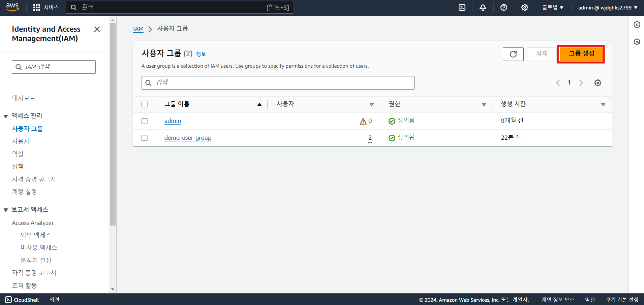Collapse the 보고서 액세스 section
This screenshot has height=305, width=644.
[x=6, y=210]
